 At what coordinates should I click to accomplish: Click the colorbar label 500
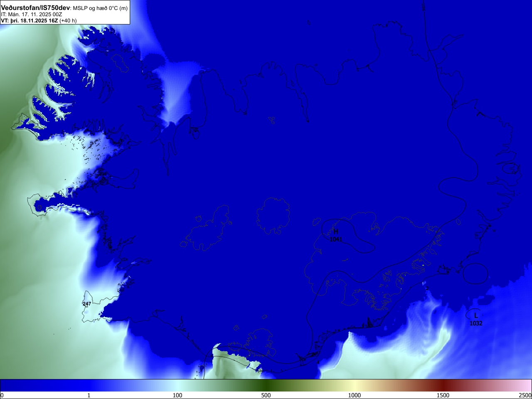coord(266,395)
